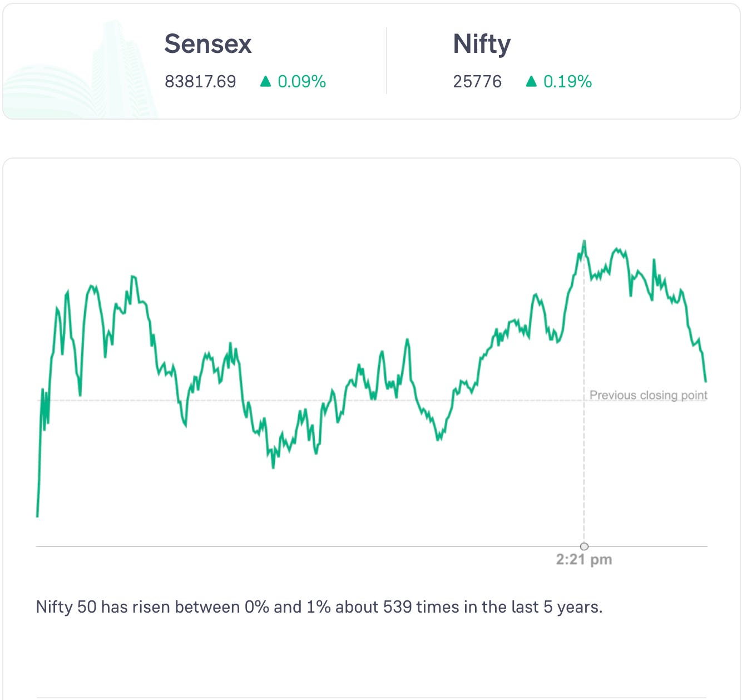Viewport: 742px width, 700px height.
Task: Select the Nifty value 25776
Action: pyautogui.click(x=477, y=82)
